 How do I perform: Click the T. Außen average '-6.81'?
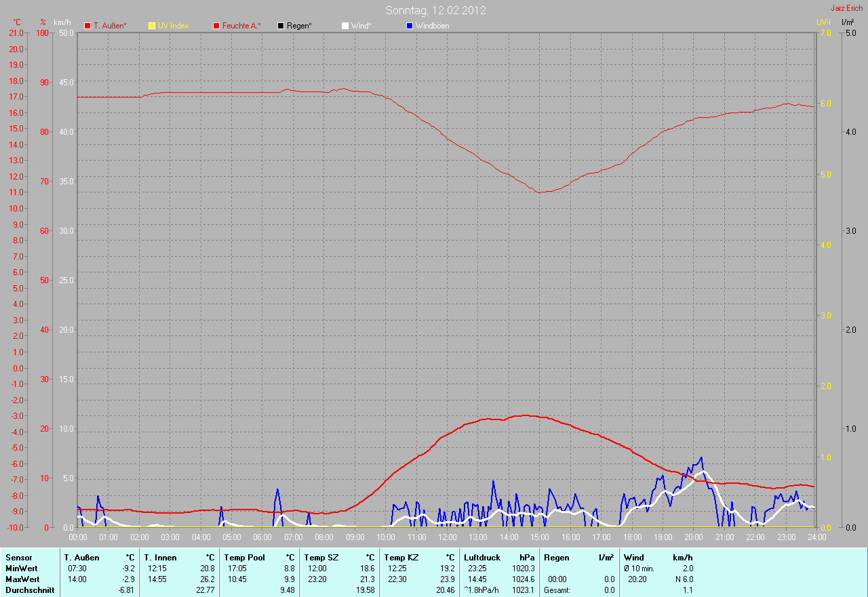126,590
